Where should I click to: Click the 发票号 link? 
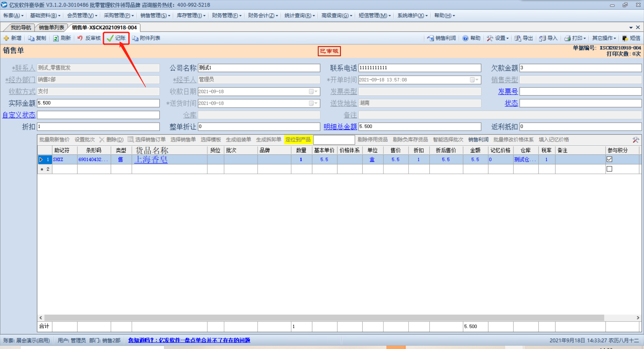click(x=508, y=92)
